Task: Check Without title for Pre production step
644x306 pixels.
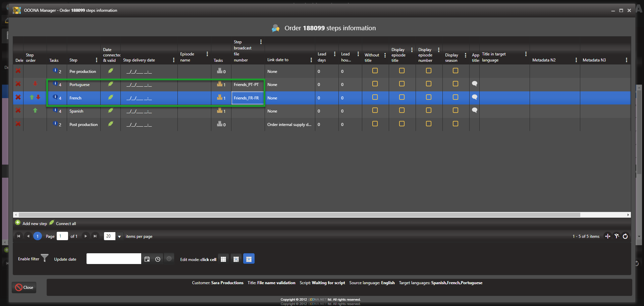Action: 375,71
